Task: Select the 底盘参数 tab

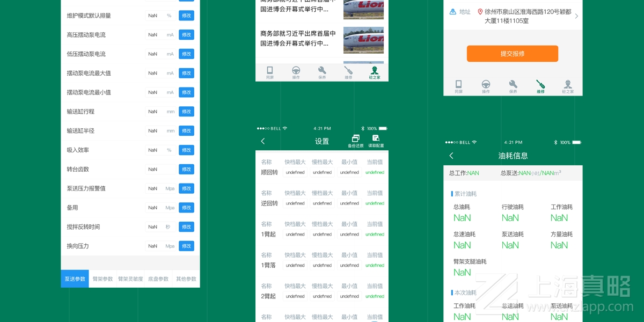Action: coord(158,279)
